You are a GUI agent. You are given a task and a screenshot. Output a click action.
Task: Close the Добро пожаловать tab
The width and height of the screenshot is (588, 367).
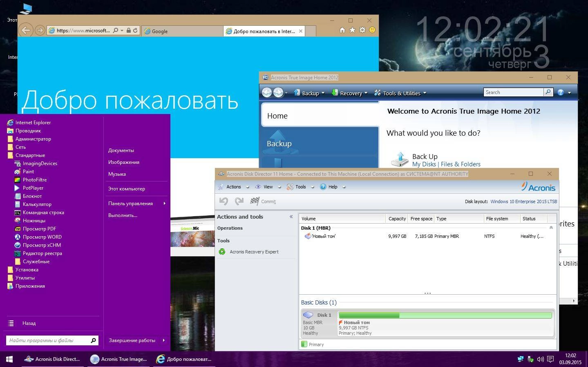click(x=301, y=31)
